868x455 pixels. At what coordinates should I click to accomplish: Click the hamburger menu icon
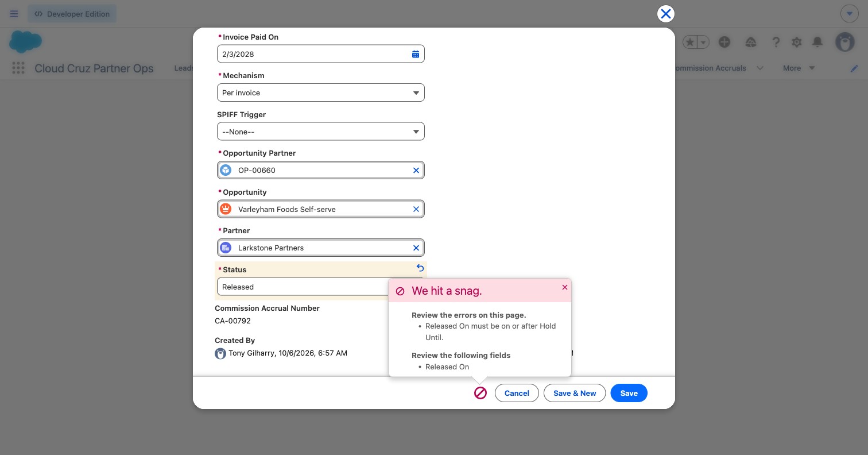14,14
